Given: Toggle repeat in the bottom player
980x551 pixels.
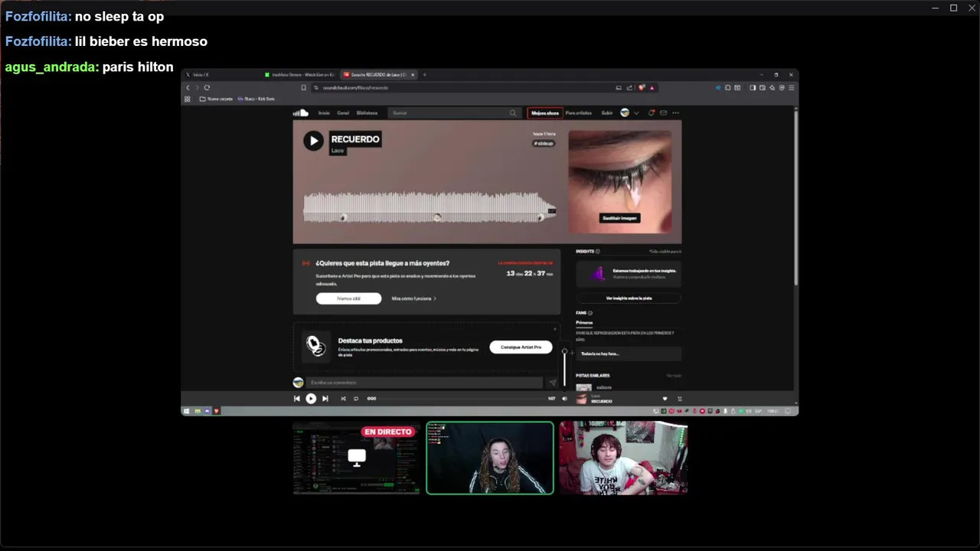Looking at the screenshot, I should [x=356, y=399].
